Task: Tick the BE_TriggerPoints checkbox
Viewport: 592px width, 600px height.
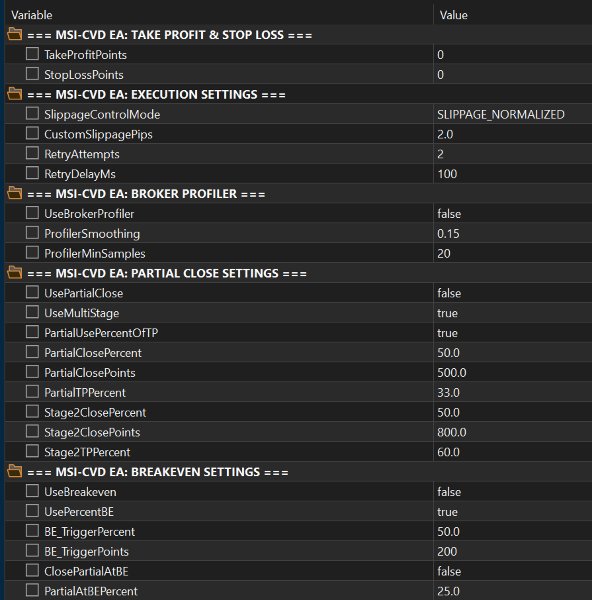Action: click(32, 551)
